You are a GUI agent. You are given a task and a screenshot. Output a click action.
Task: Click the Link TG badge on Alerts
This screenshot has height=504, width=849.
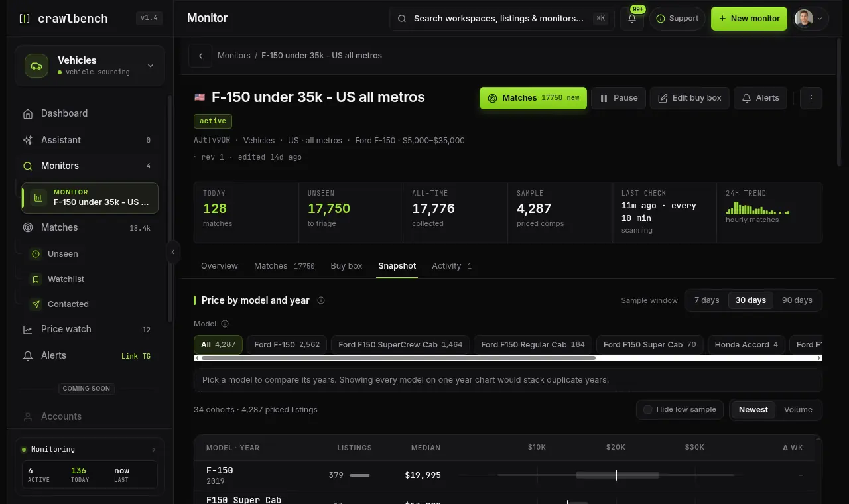(136, 356)
